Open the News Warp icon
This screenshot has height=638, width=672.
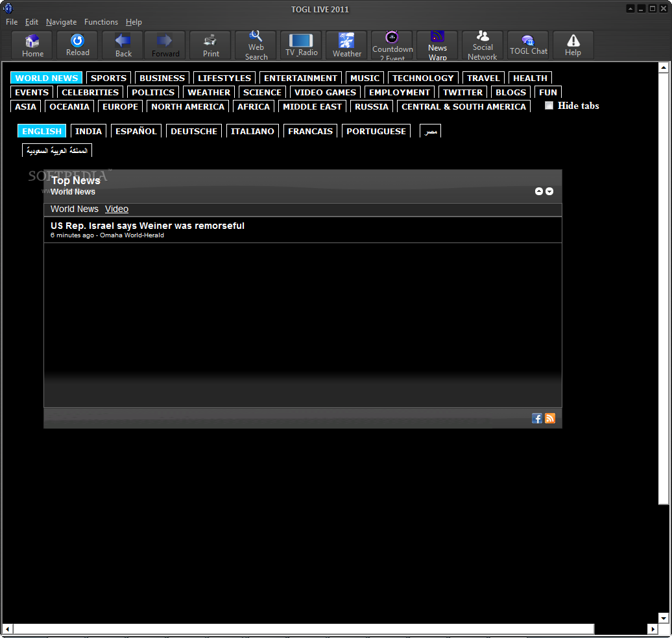click(438, 45)
